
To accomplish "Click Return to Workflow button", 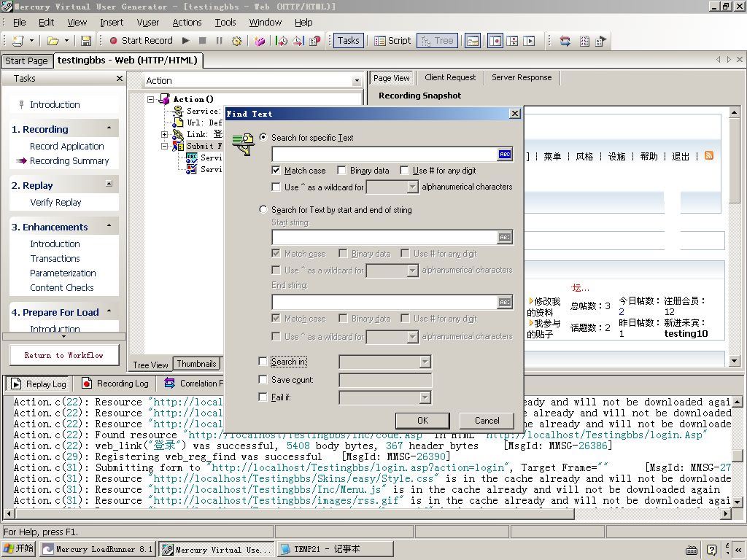I will 64,355.
